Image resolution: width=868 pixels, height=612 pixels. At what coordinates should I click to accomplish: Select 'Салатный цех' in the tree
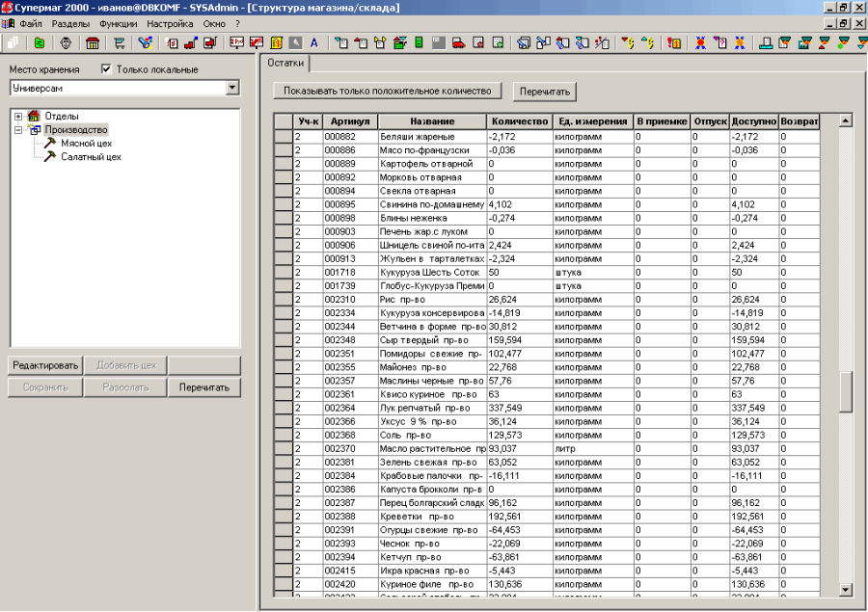(x=91, y=157)
